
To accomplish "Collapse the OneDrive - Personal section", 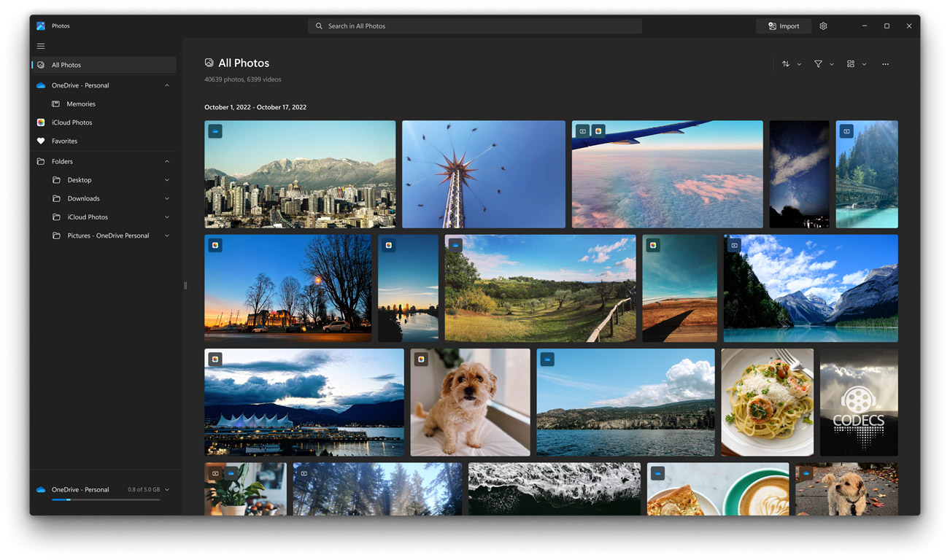I will click(166, 85).
